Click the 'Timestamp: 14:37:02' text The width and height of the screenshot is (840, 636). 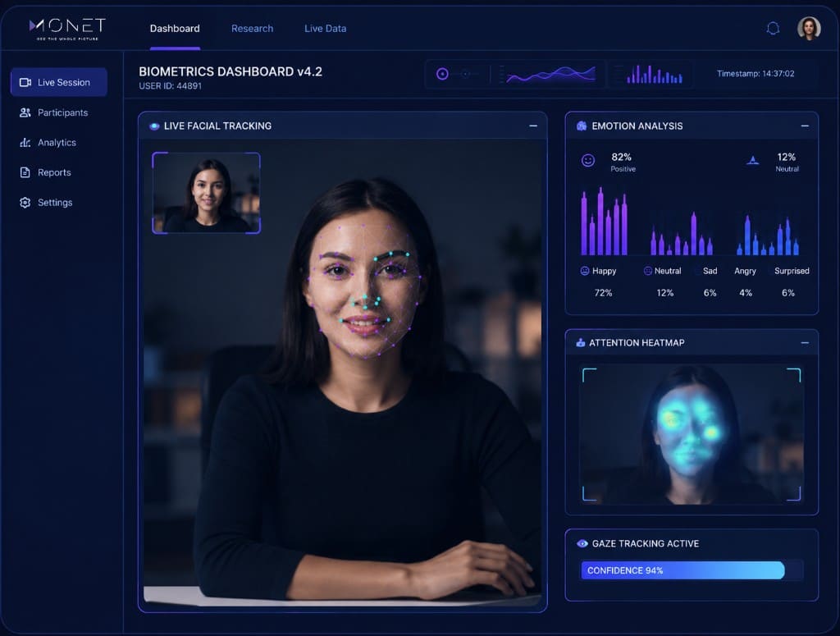tap(756, 73)
